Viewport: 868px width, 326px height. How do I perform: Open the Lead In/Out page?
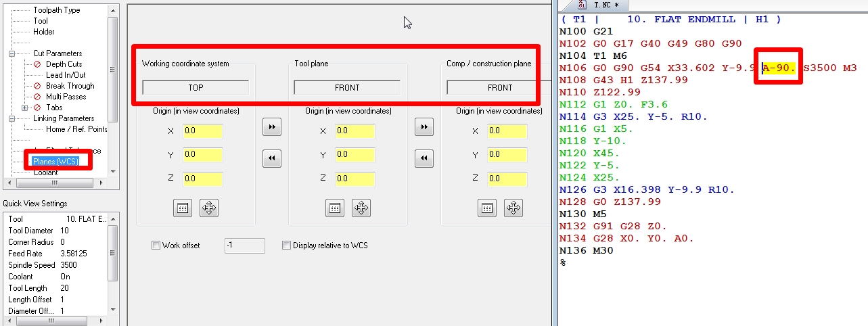(x=66, y=75)
